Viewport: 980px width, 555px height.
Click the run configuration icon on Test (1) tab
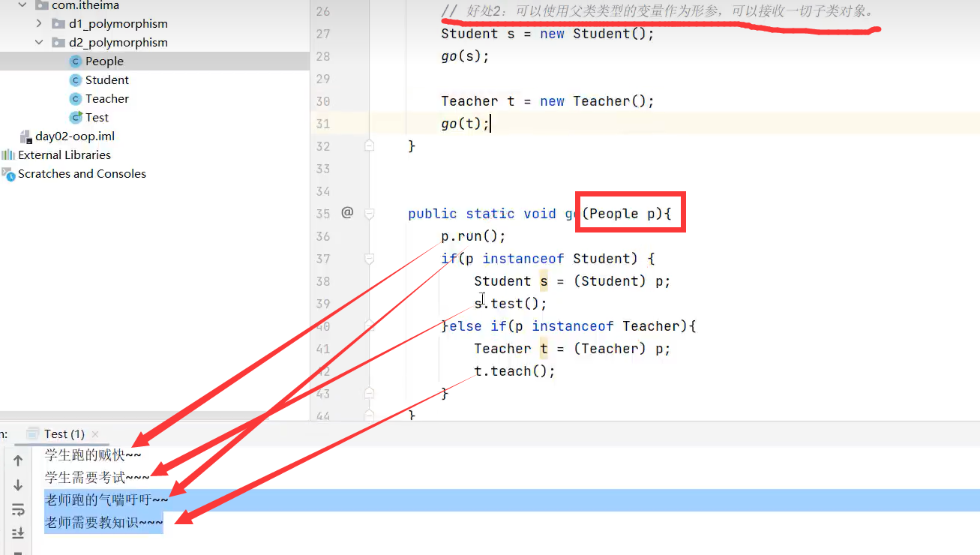pyautogui.click(x=33, y=433)
